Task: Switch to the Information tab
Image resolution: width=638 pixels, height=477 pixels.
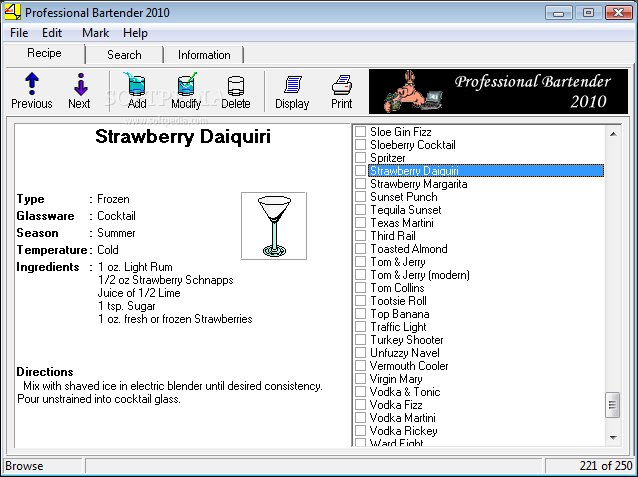Action: pyautogui.click(x=204, y=55)
